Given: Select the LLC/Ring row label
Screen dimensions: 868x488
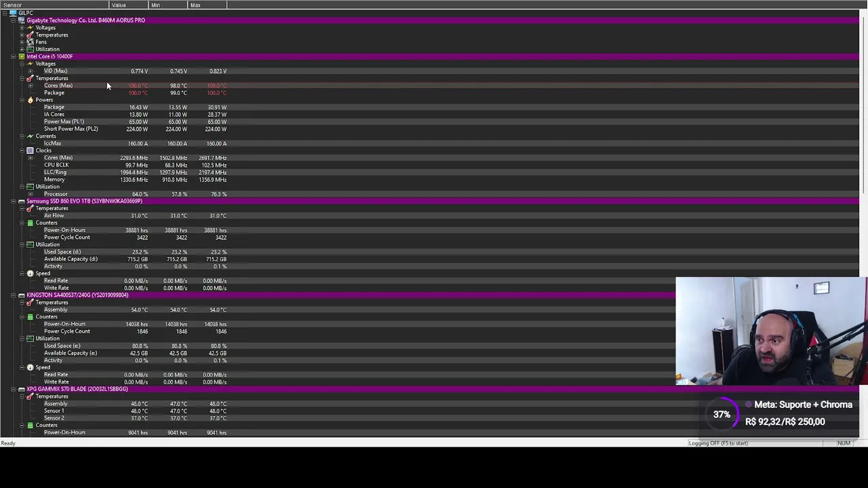Looking at the screenshot, I should [55, 172].
